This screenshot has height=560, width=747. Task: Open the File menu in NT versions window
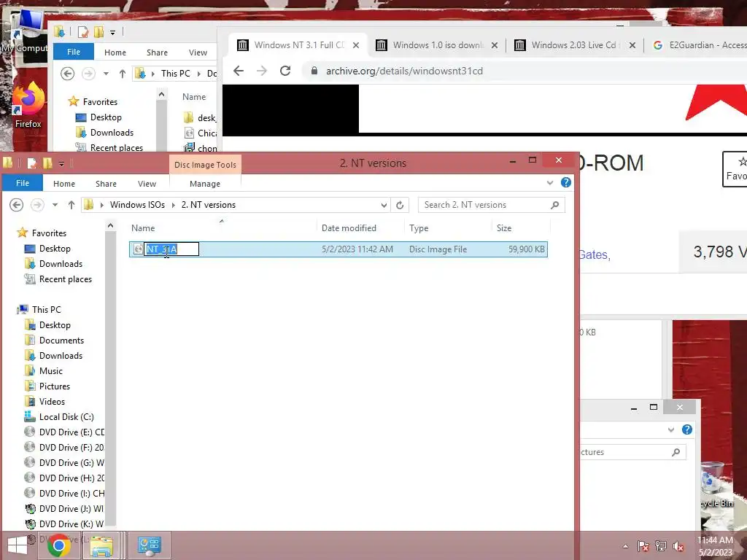(x=23, y=183)
